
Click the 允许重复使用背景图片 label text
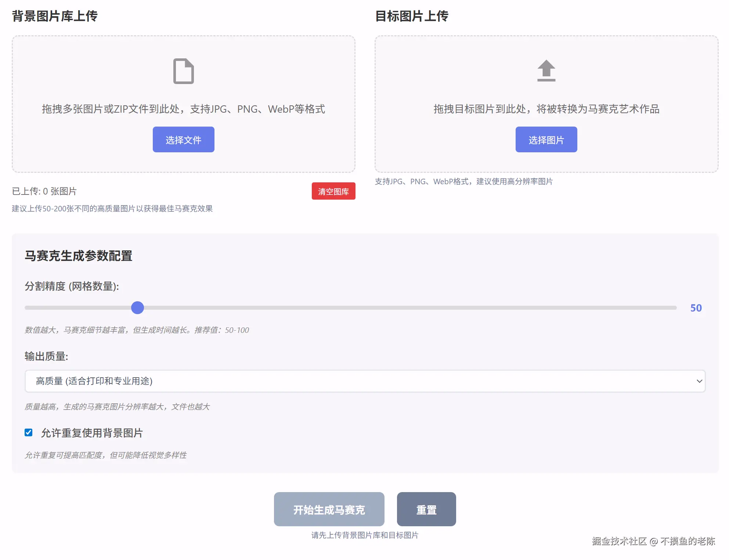[x=92, y=433]
